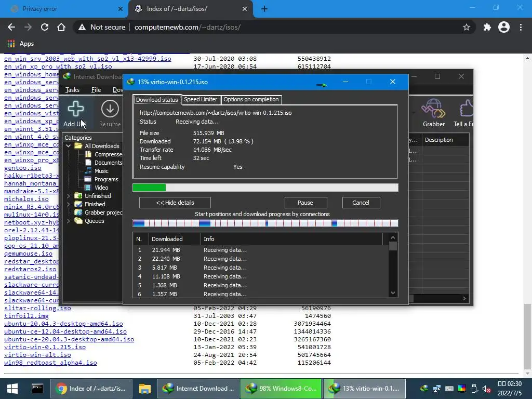Image resolution: width=532 pixels, height=399 pixels.
Task: Click the Chrome home button
Action: [x=61, y=27]
